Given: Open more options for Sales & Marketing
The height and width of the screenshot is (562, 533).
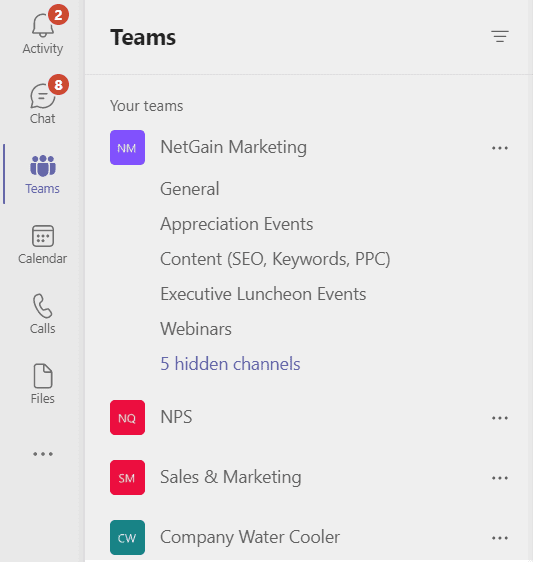Looking at the screenshot, I should tap(500, 478).
